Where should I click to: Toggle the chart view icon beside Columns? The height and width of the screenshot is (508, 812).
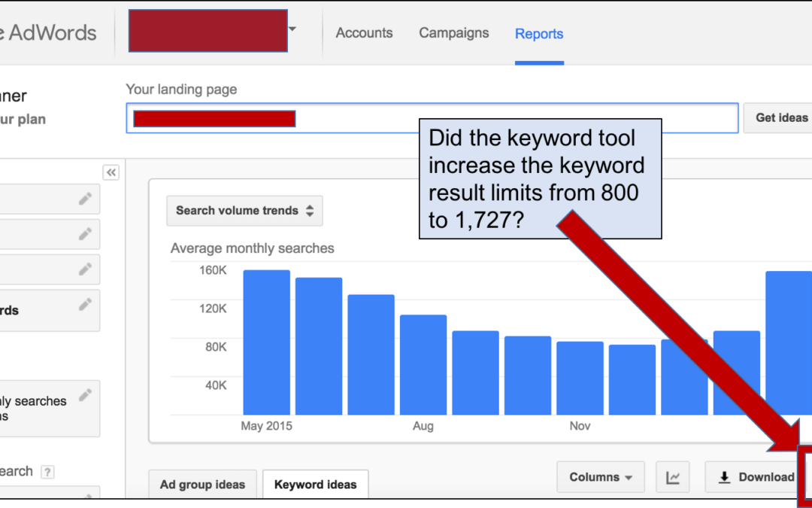click(x=673, y=477)
